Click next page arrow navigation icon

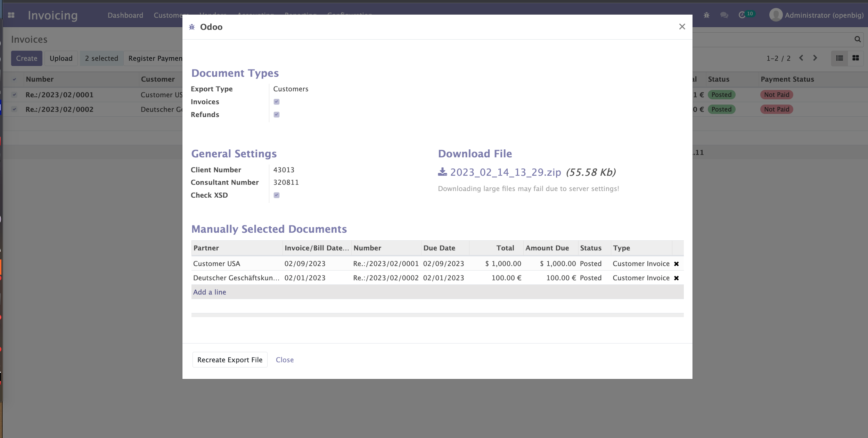(815, 58)
